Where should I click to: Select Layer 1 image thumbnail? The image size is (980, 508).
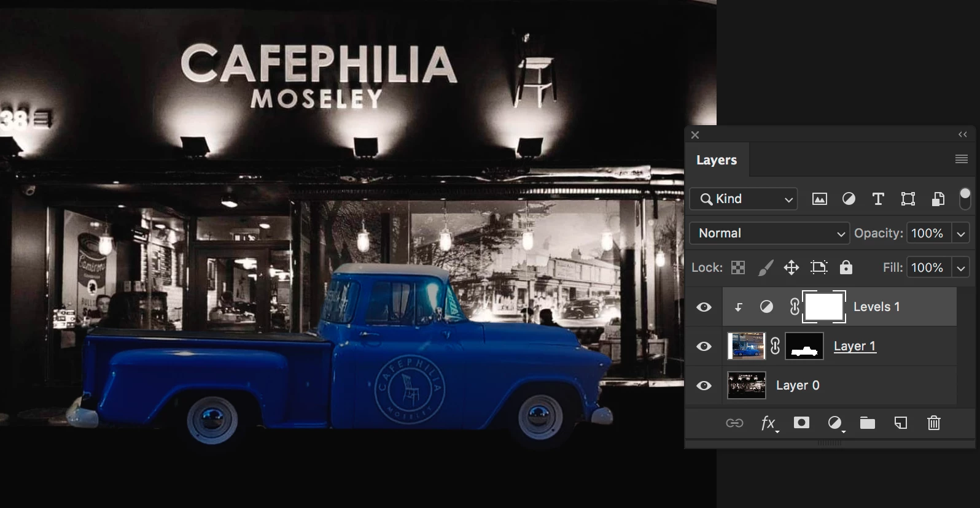[x=746, y=347]
